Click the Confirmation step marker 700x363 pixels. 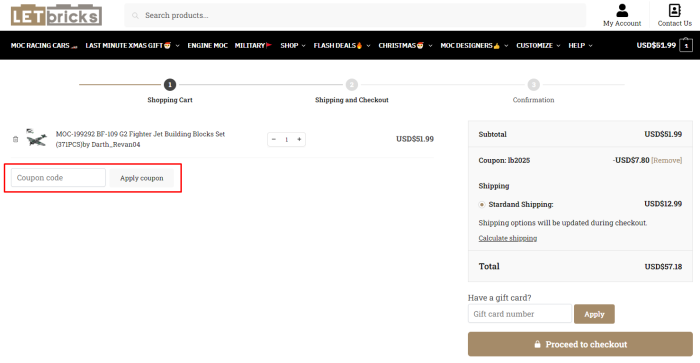point(533,84)
